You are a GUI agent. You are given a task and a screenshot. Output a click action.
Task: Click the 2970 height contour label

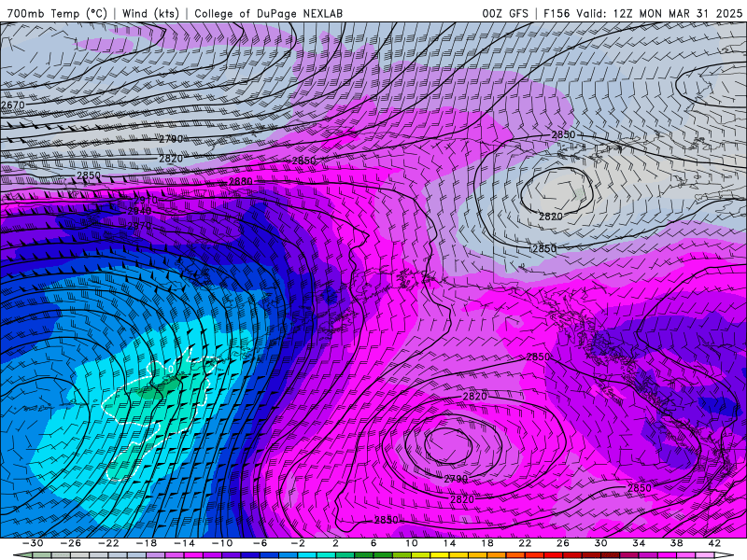pyautogui.click(x=139, y=226)
